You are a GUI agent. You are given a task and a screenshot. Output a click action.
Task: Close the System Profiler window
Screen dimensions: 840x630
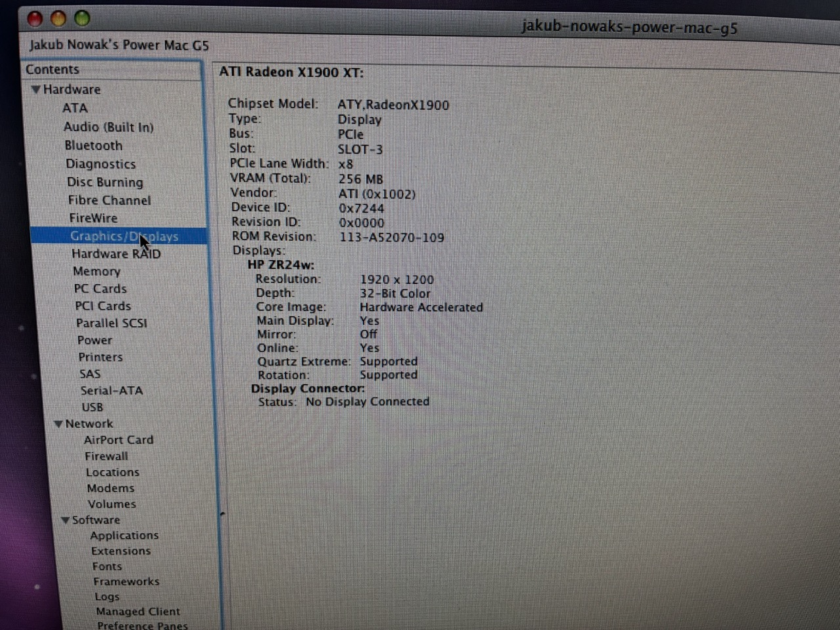click(x=35, y=19)
